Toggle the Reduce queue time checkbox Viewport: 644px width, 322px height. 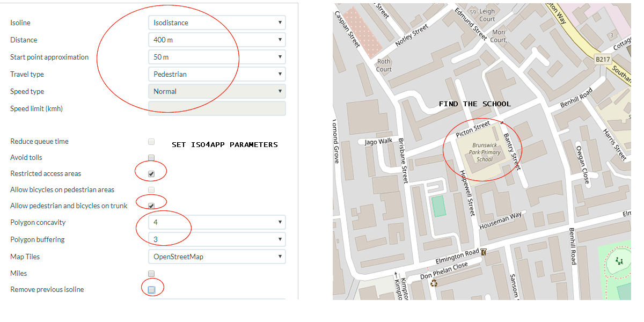pyautogui.click(x=151, y=142)
